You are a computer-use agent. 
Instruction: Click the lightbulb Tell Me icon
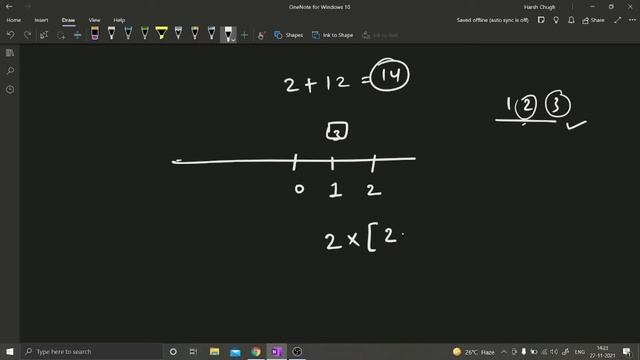(x=556, y=20)
